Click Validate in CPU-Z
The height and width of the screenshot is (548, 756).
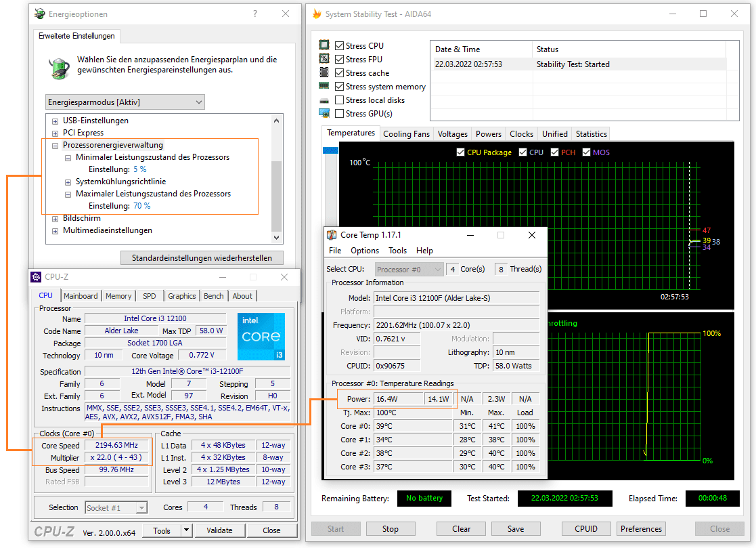pyautogui.click(x=219, y=530)
